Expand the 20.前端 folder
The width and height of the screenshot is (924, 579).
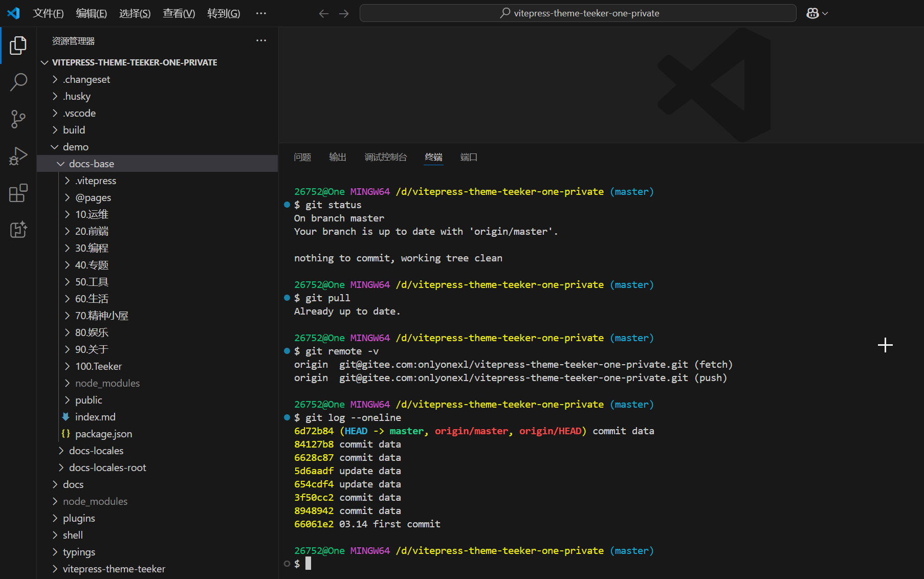pos(158,231)
